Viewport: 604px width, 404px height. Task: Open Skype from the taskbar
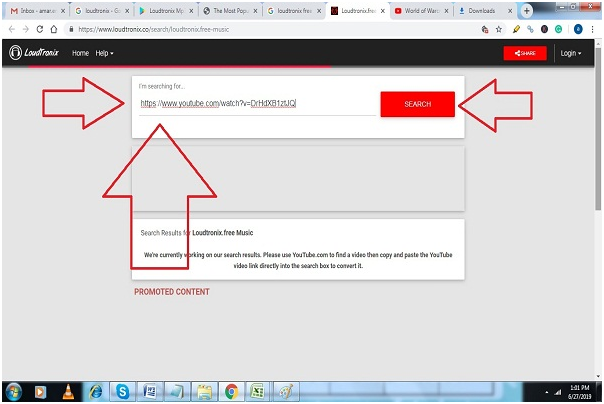coord(122,392)
